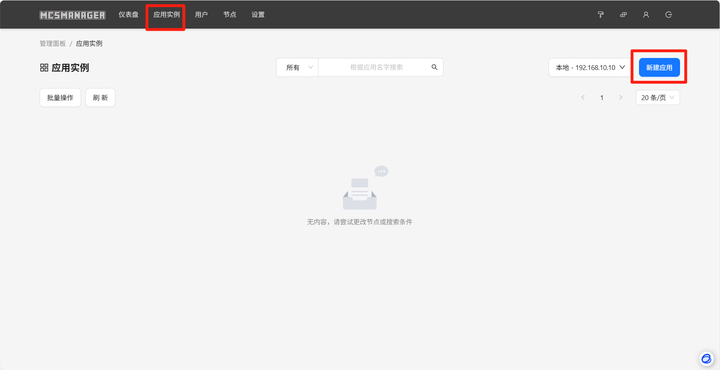The height and width of the screenshot is (370, 720).
Task: Click the page layout customize icon
Action: [623, 15]
